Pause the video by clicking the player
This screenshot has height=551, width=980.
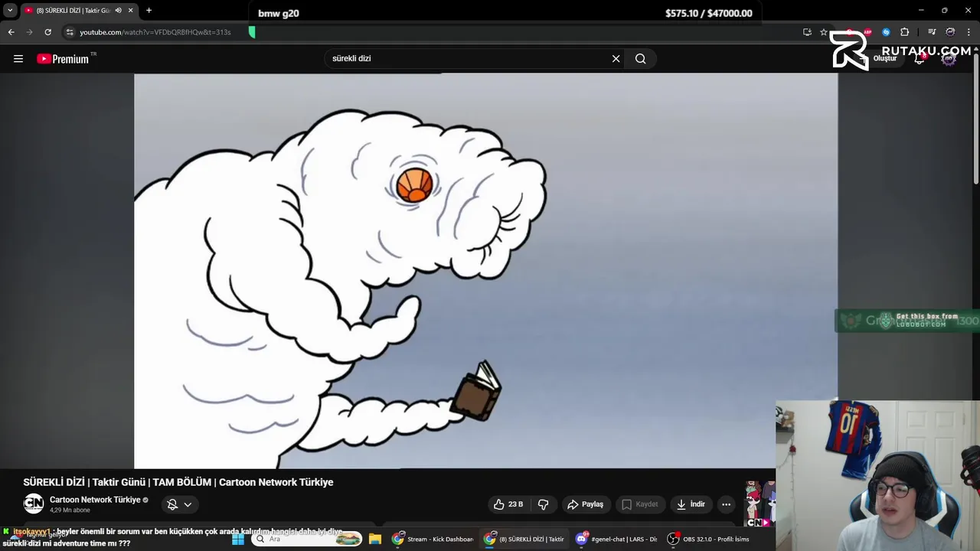485,271
